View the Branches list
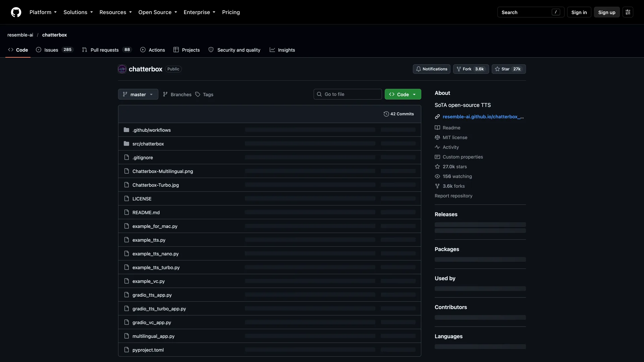This screenshot has width=644, height=362. coord(177,95)
